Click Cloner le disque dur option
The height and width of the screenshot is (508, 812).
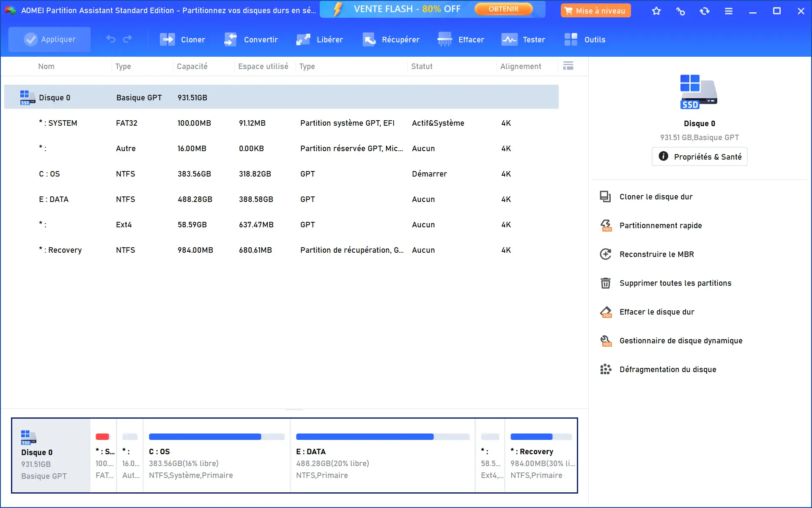tap(656, 197)
